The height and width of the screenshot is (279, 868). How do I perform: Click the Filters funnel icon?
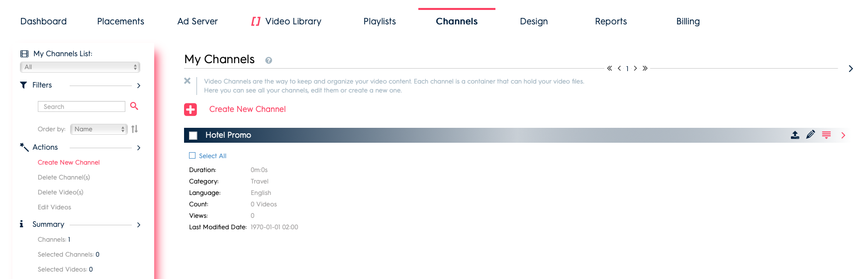23,85
